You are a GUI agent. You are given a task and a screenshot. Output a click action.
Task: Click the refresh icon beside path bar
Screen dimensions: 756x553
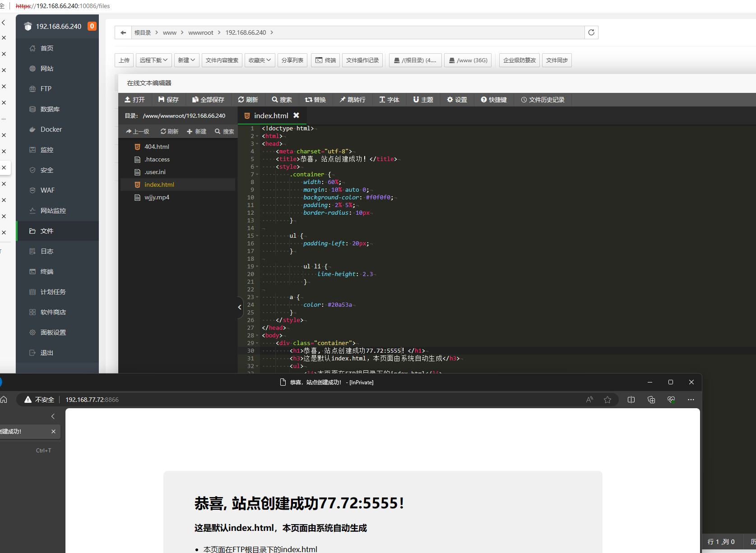point(591,32)
